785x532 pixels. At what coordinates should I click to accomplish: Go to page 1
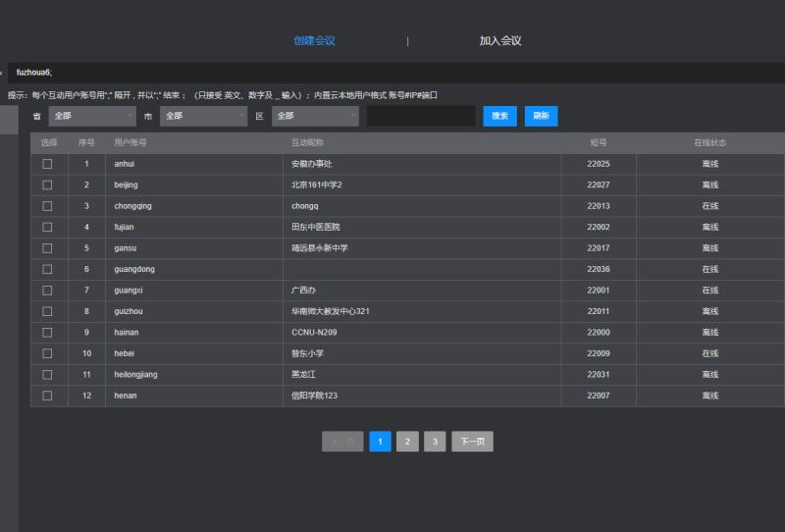pos(380,442)
